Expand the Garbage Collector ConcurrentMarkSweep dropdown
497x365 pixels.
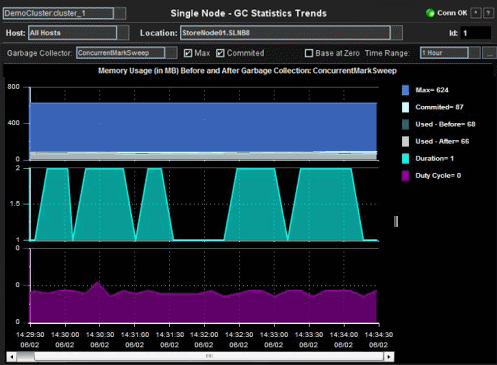pos(171,53)
